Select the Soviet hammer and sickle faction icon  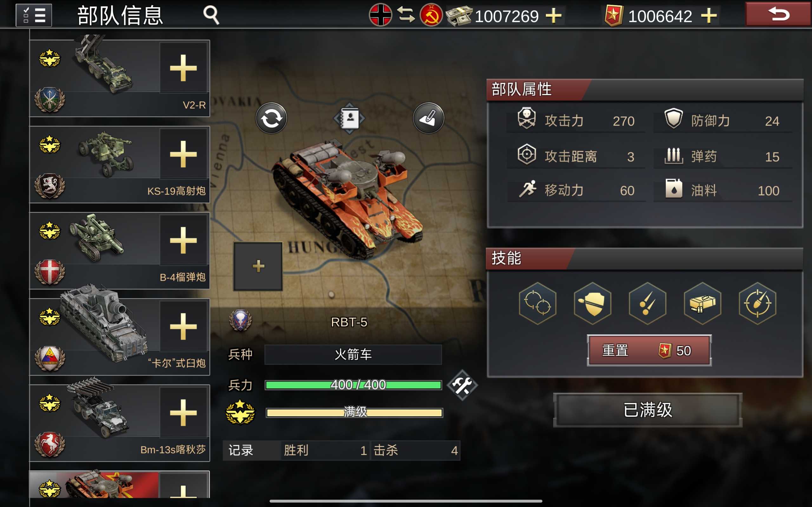431,15
